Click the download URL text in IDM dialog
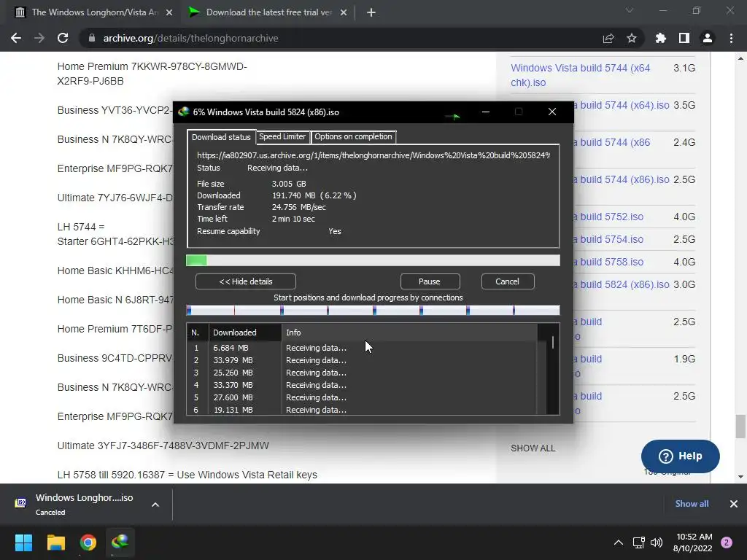Image resolution: width=747 pixels, height=560 pixels. [373, 155]
